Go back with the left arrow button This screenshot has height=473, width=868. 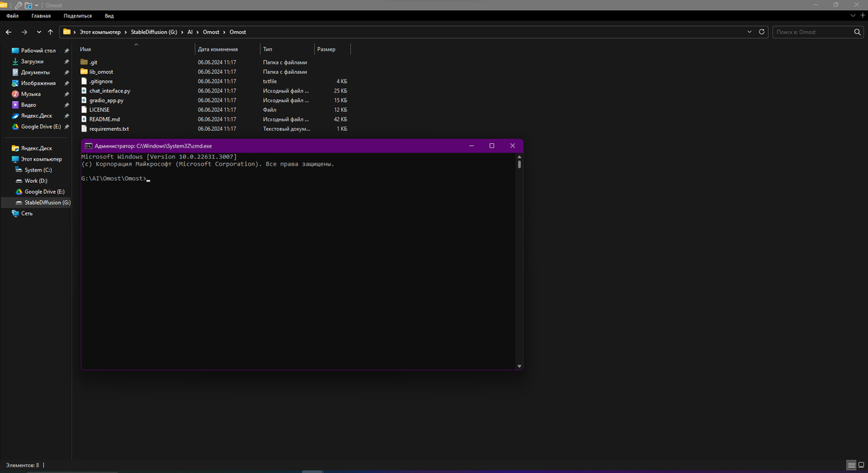(9, 32)
